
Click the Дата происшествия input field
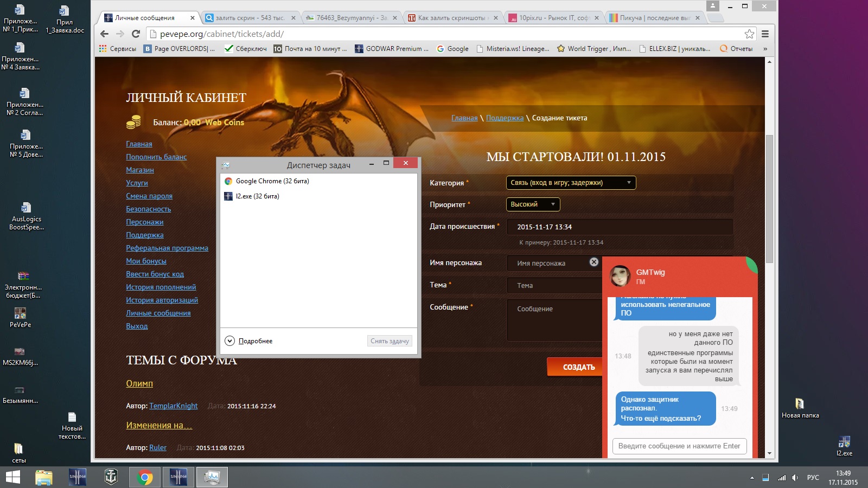tap(620, 227)
